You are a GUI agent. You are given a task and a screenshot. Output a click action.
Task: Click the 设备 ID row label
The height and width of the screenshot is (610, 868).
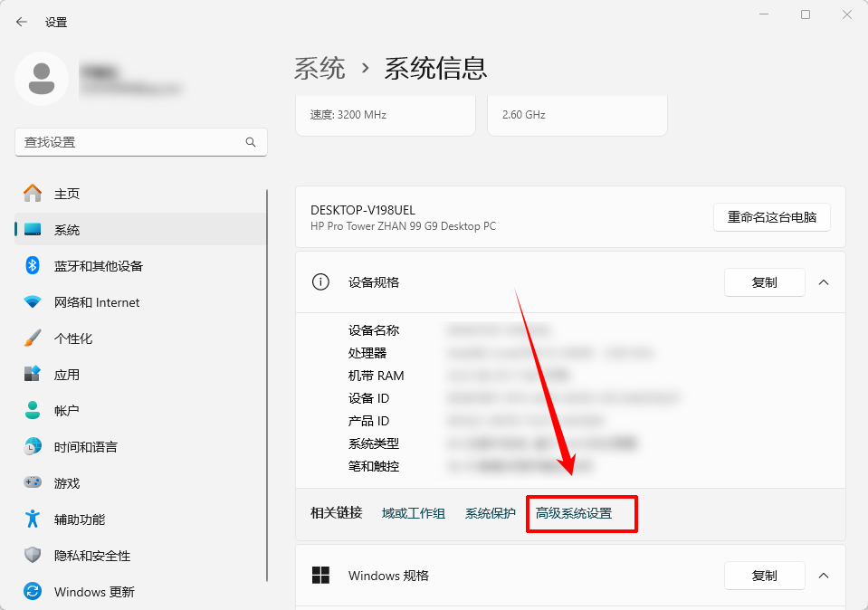click(x=368, y=398)
